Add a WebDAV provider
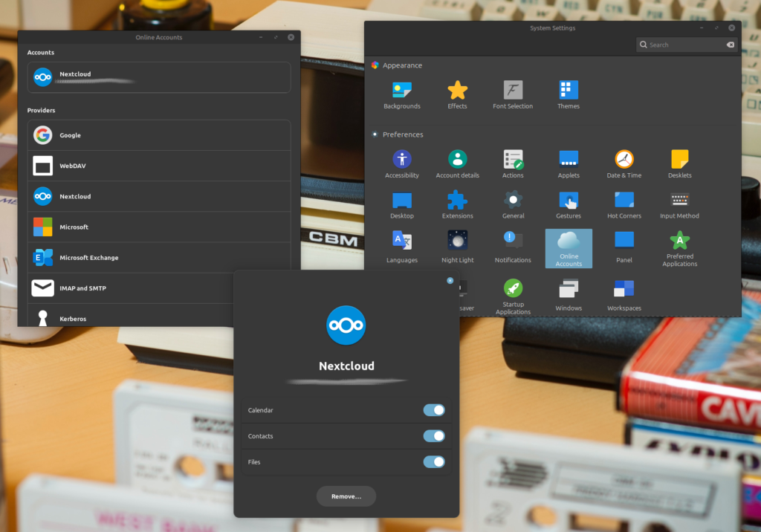The image size is (761, 532). click(x=159, y=166)
